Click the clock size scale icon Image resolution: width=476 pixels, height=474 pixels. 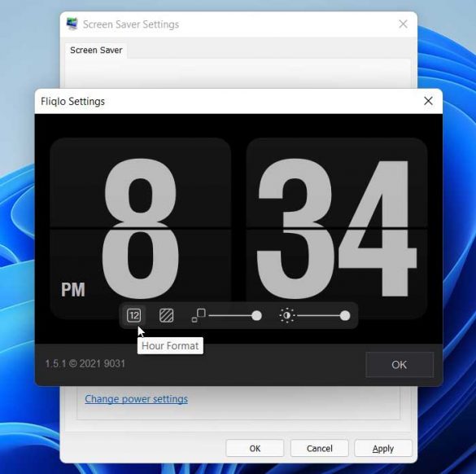point(199,315)
